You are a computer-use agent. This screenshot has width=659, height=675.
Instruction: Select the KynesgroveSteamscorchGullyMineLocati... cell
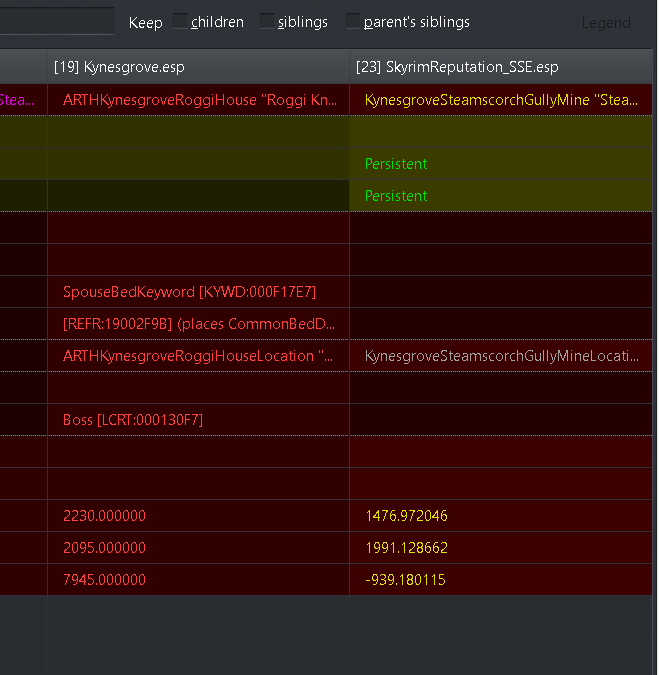pyautogui.click(x=501, y=356)
